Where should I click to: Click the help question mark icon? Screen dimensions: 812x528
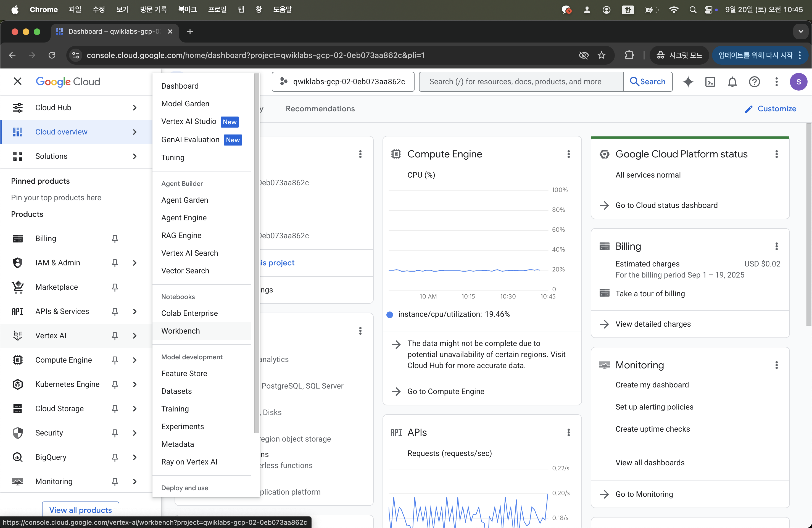pyautogui.click(x=754, y=82)
